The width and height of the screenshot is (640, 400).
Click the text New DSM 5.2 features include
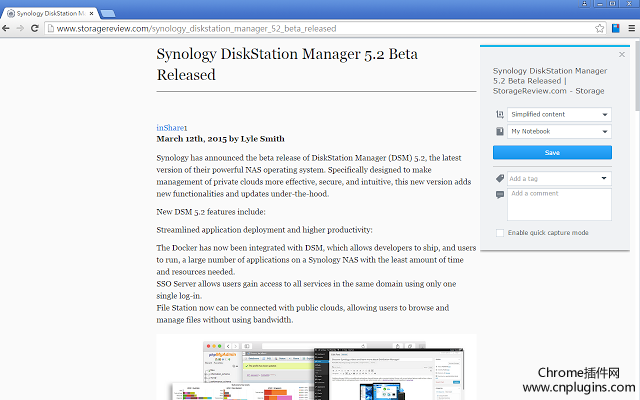tap(211, 212)
